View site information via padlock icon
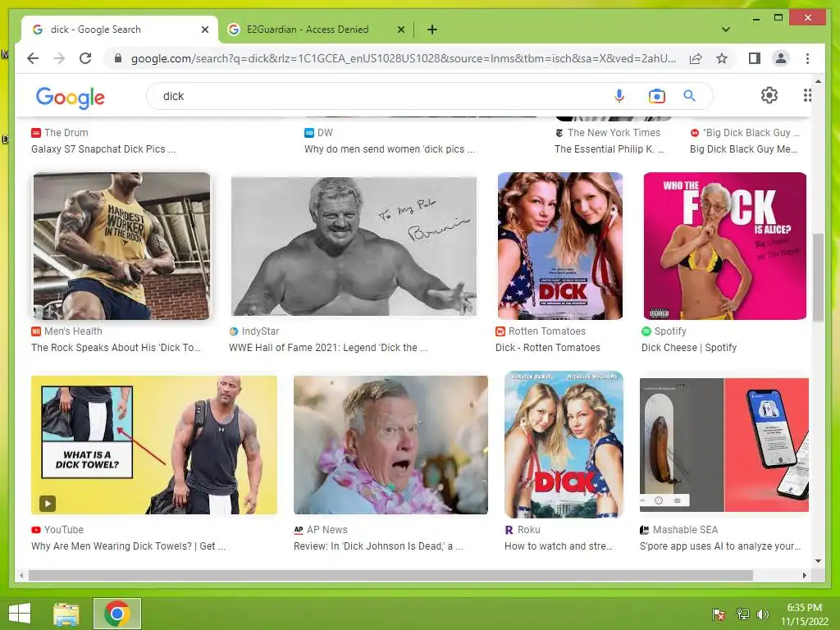The image size is (840, 630). pyautogui.click(x=118, y=58)
